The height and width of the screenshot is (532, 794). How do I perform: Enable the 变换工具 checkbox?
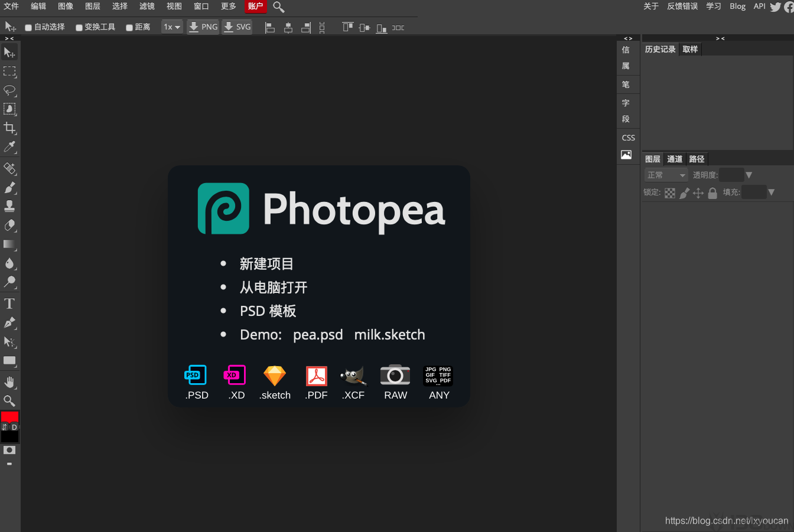[79, 28]
